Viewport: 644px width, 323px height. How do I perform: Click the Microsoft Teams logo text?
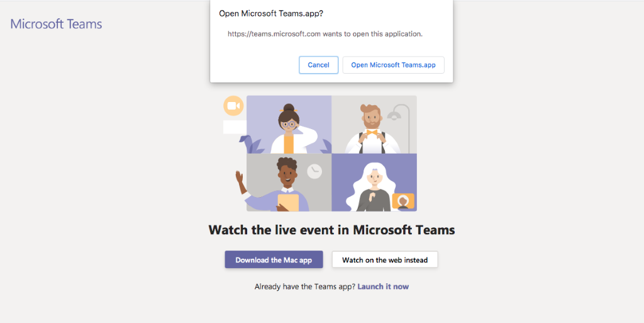coord(56,24)
